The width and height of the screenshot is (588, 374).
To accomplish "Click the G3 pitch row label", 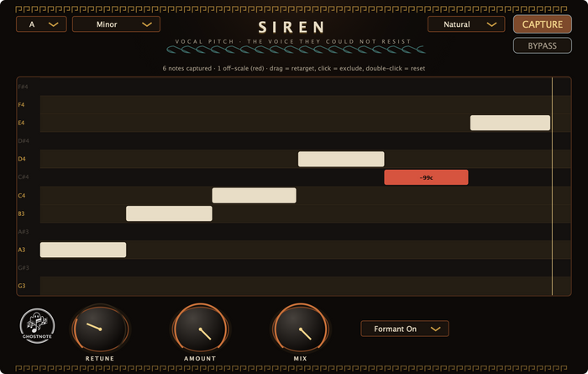I will 22,286.
